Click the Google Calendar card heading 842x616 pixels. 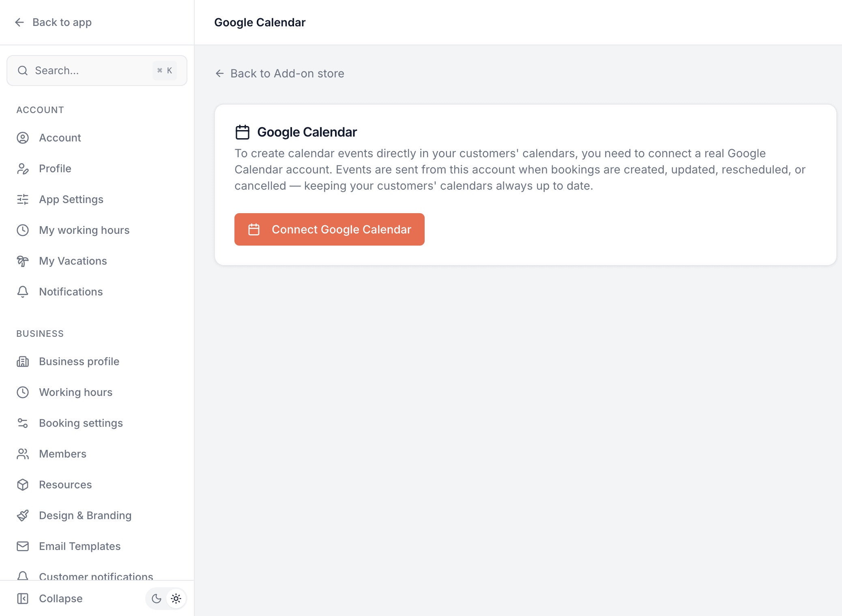pos(307,132)
